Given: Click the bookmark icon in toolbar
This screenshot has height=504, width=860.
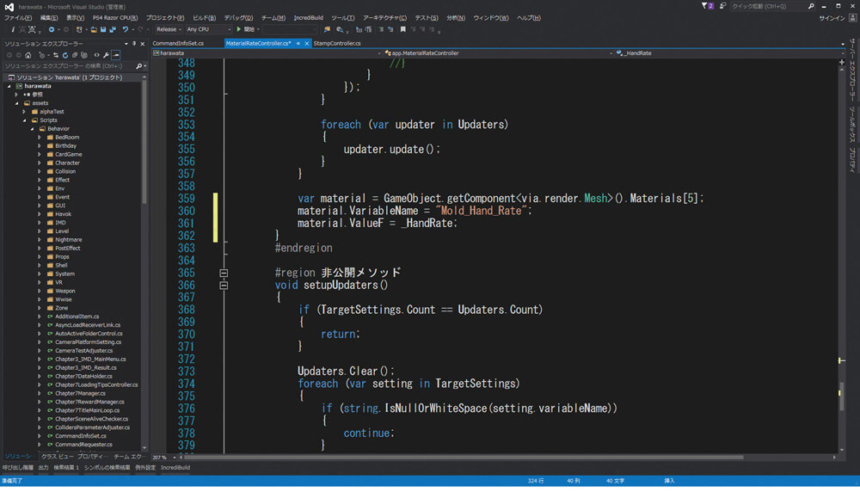Looking at the screenshot, I should [x=403, y=29].
